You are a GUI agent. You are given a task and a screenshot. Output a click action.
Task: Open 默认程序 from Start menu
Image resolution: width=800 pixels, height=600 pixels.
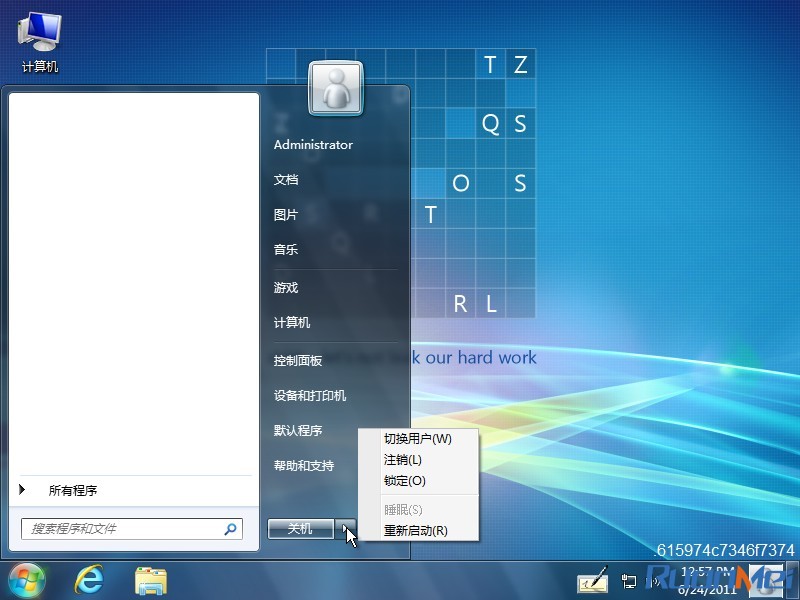coord(298,431)
